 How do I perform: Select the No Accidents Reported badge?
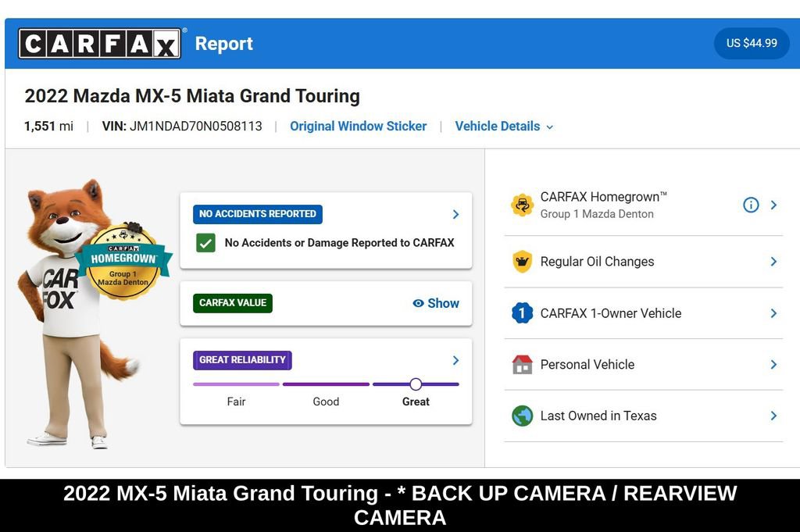(x=258, y=214)
